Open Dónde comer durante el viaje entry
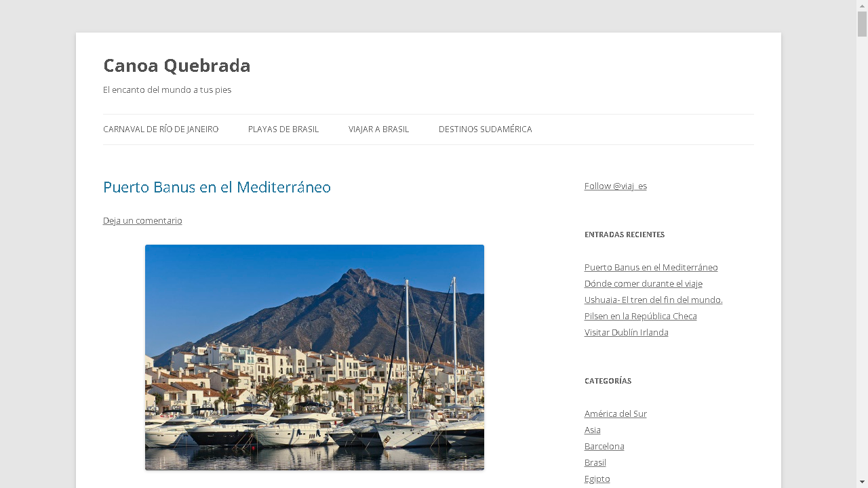This screenshot has height=488, width=868. [644, 283]
